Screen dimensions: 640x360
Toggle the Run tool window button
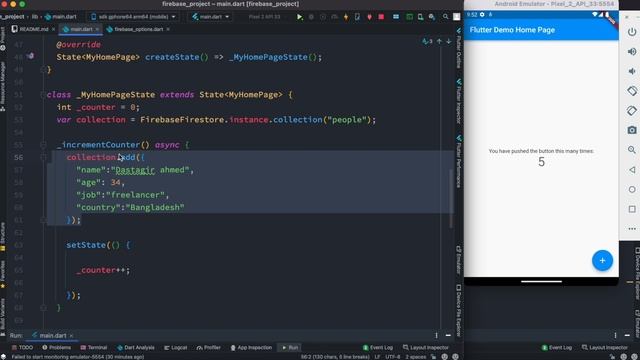click(290, 348)
